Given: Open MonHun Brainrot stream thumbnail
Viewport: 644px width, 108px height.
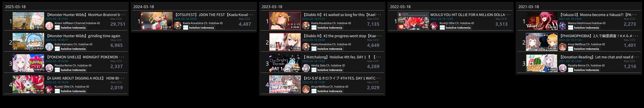Looking at the screenshot, I should click(29, 21).
